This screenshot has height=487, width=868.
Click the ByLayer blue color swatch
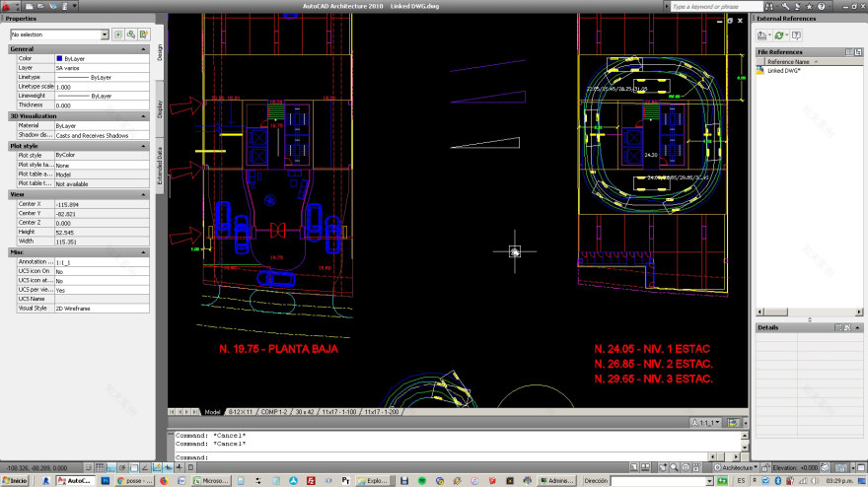coord(61,59)
